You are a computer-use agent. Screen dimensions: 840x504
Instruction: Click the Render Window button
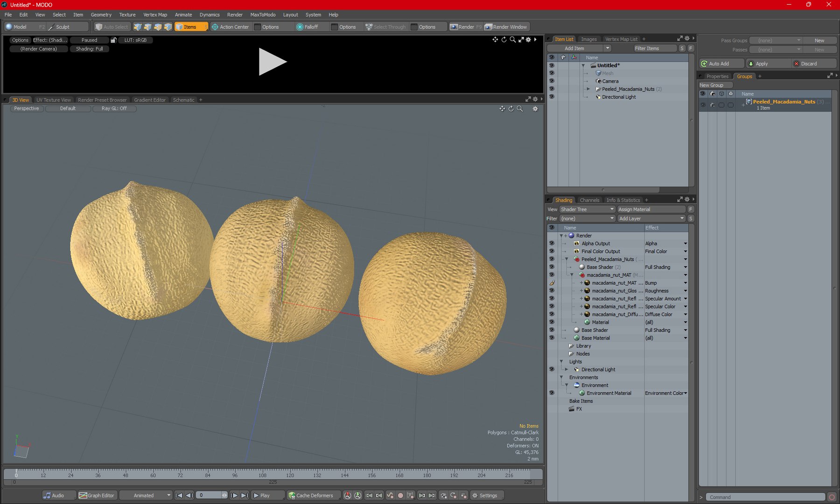tap(506, 27)
